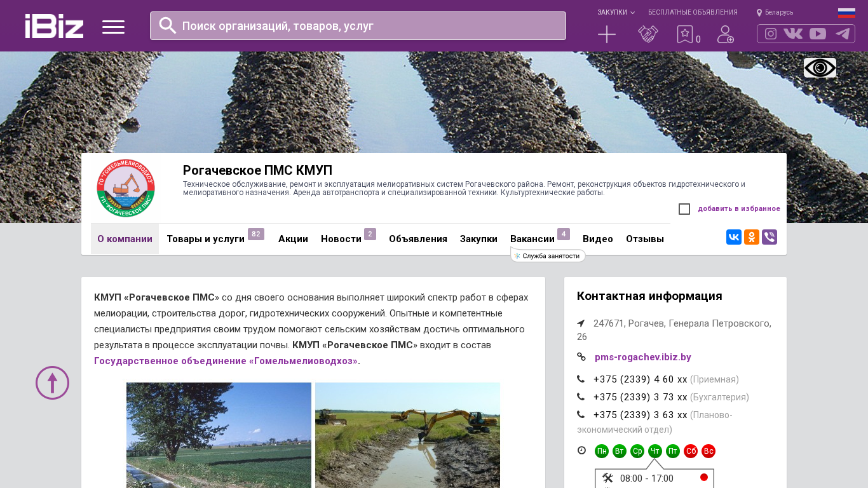Select the Чт day circle

pos(655,451)
